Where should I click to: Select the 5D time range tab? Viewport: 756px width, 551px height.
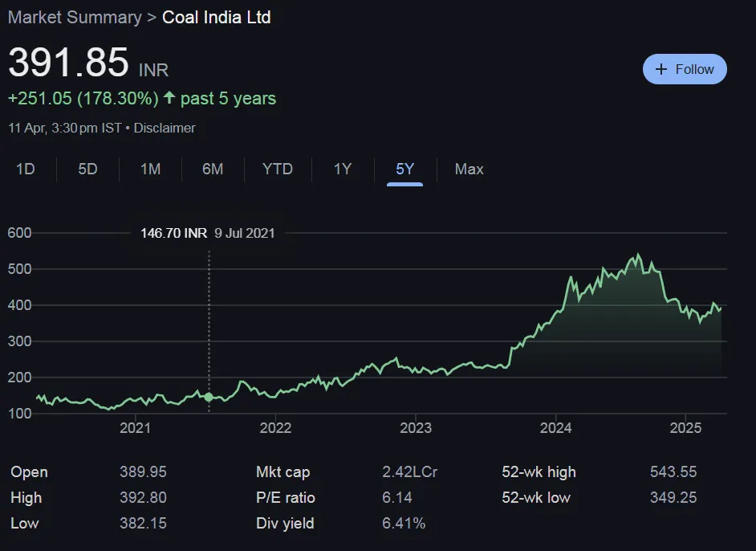pos(87,169)
